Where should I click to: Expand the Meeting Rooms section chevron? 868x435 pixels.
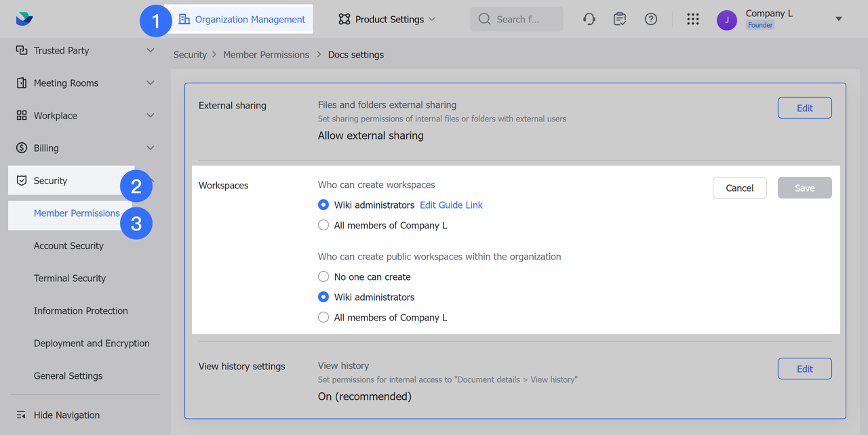(x=151, y=83)
